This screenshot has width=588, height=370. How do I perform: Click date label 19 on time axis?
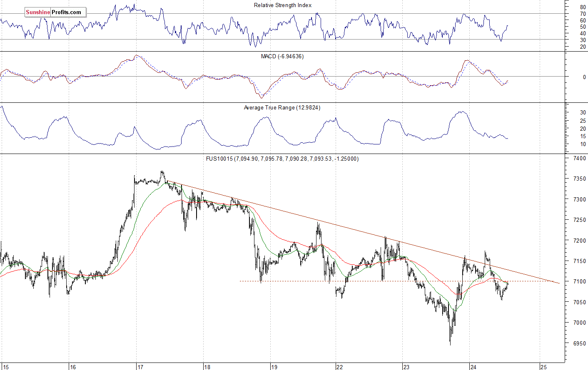(x=274, y=367)
